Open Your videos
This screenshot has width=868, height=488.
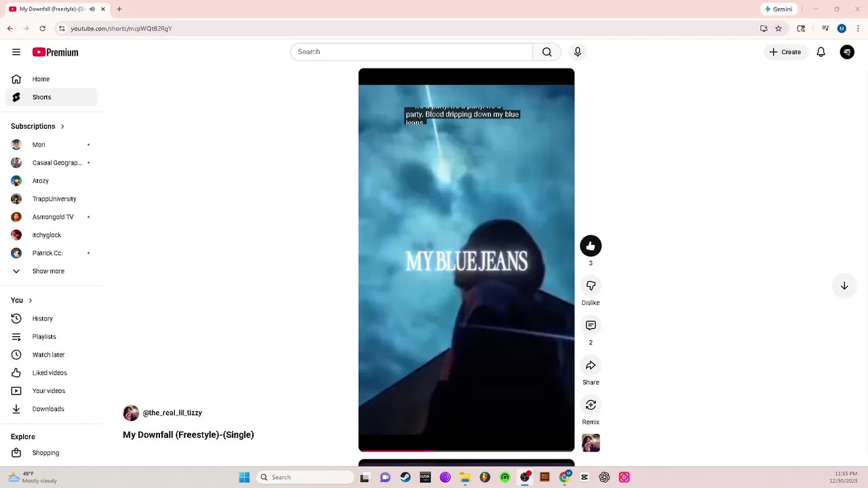tap(52, 391)
